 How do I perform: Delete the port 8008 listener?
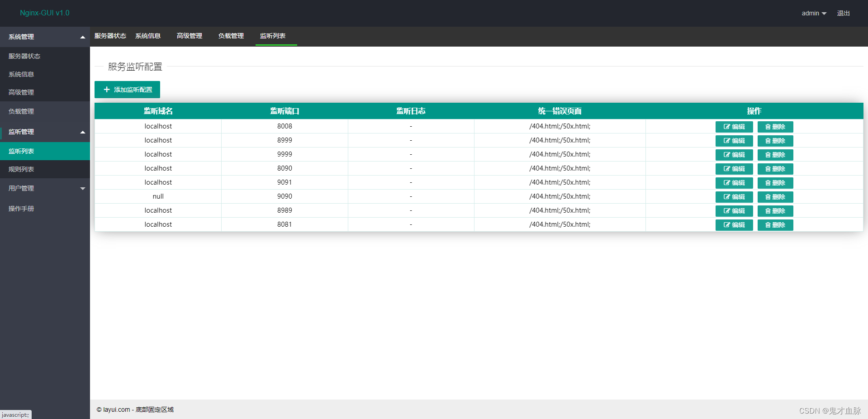pyautogui.click(x=775, y=127)
